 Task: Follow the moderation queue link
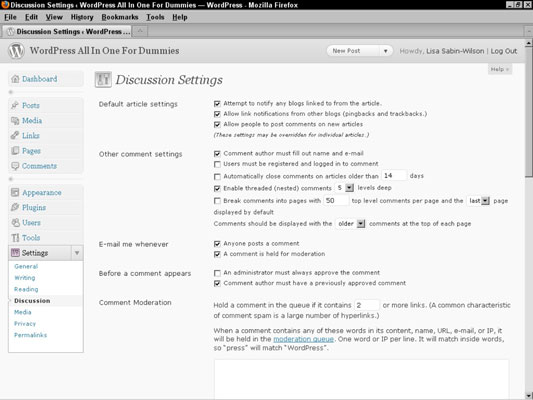(x=304, y=339)
